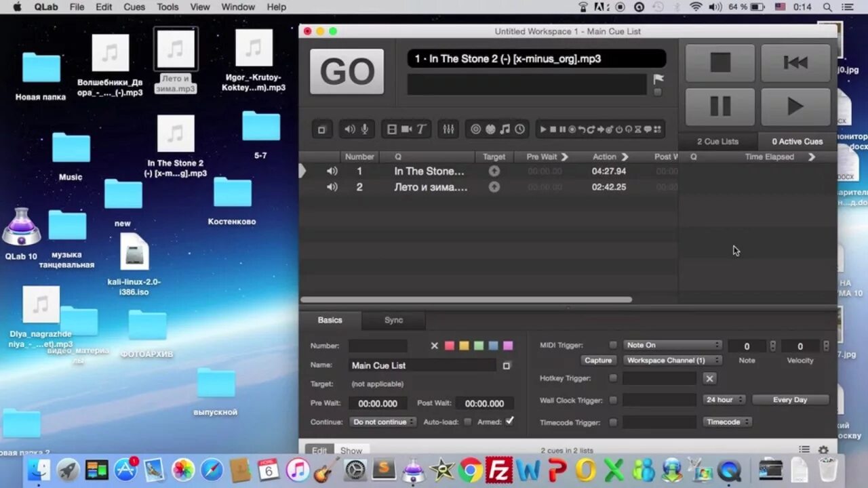Open the Workspace Channel (1) dropdown
This screenshot has height=488, width=868.
coord(672,361)
